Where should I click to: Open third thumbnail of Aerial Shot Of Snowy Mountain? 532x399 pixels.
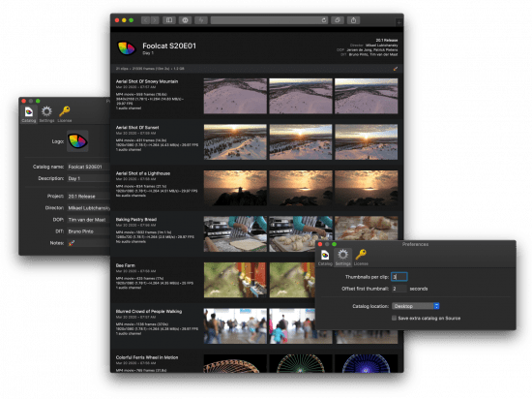366,96
